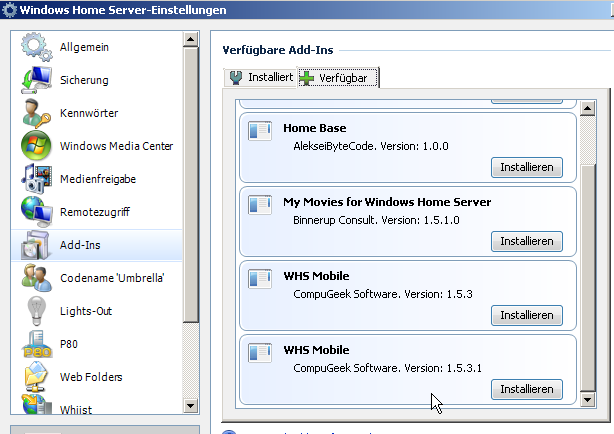Switch to the Installiert tab
The image size is (614, 434).
click(x=260, y=77)
